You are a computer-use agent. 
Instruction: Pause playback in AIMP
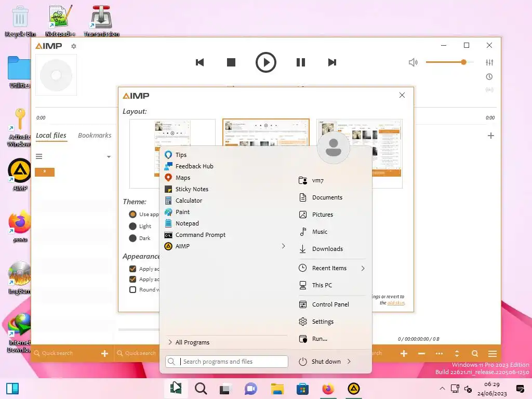[x=301, y=62]
